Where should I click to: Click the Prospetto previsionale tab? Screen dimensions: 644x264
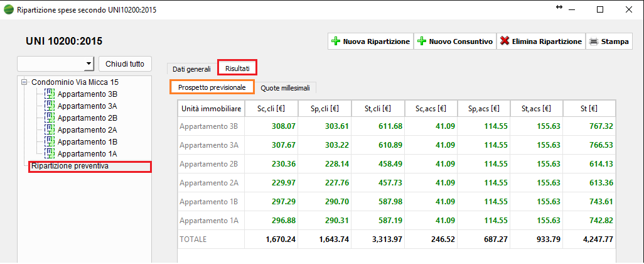tap(212, 87)
